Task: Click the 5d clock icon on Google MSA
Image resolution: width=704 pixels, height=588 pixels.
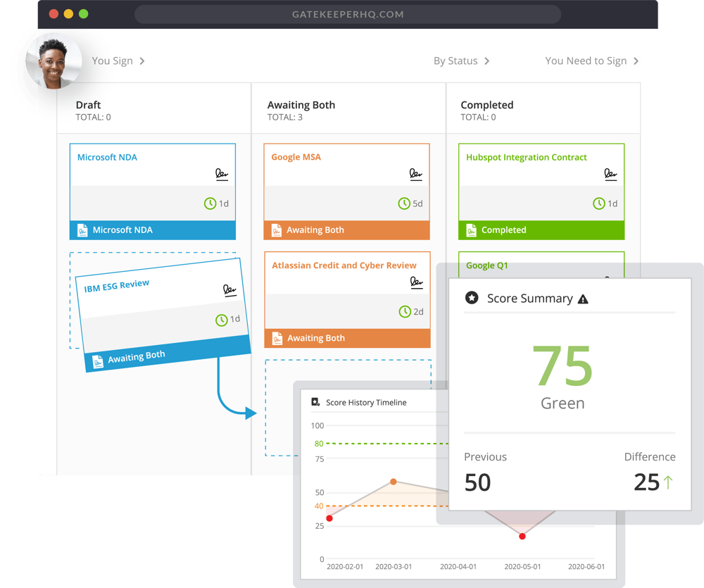Action: coord(404,204)
